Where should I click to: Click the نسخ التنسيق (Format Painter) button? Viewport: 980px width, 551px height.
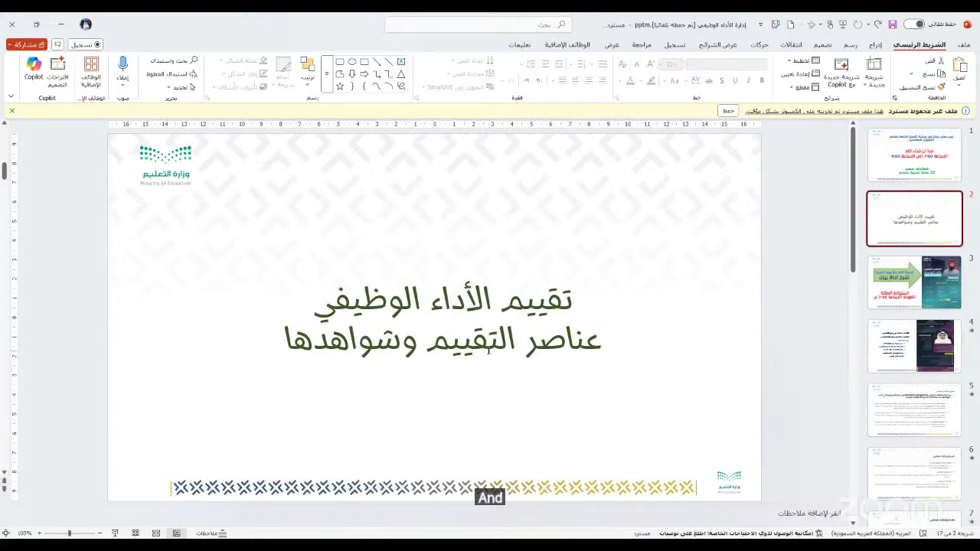[x=922, y=87]
